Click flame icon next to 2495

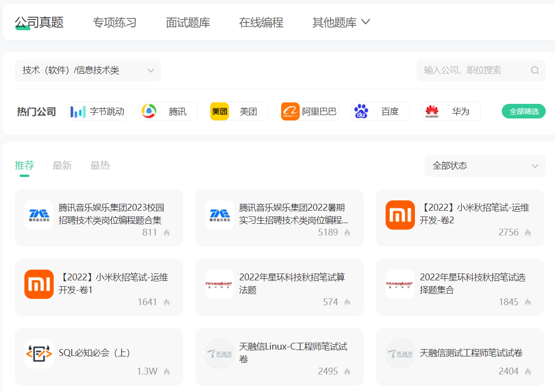click(347, 372)
